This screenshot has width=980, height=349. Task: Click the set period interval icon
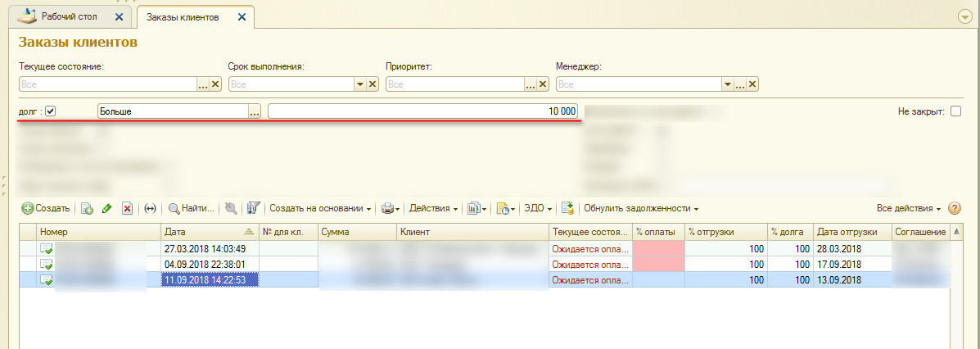[150, 209]
